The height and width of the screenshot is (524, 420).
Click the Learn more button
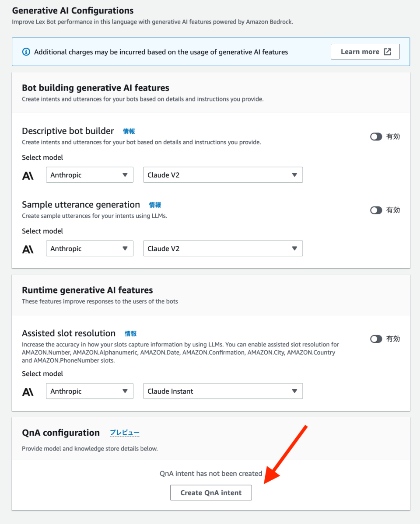pyautogui.click(x=365, y=51)
